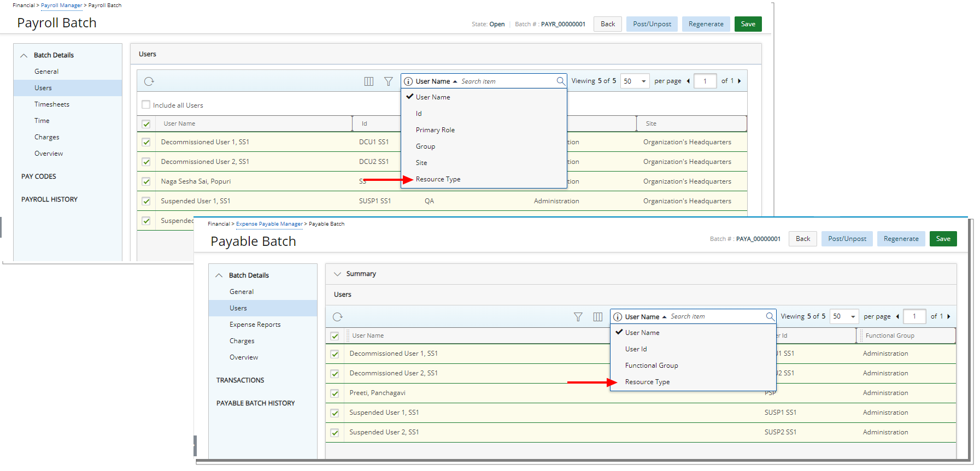Uncheck Naga Sesha Sai, Popuri row
Screen dimensions: 980x471
(x=146, y=181)
